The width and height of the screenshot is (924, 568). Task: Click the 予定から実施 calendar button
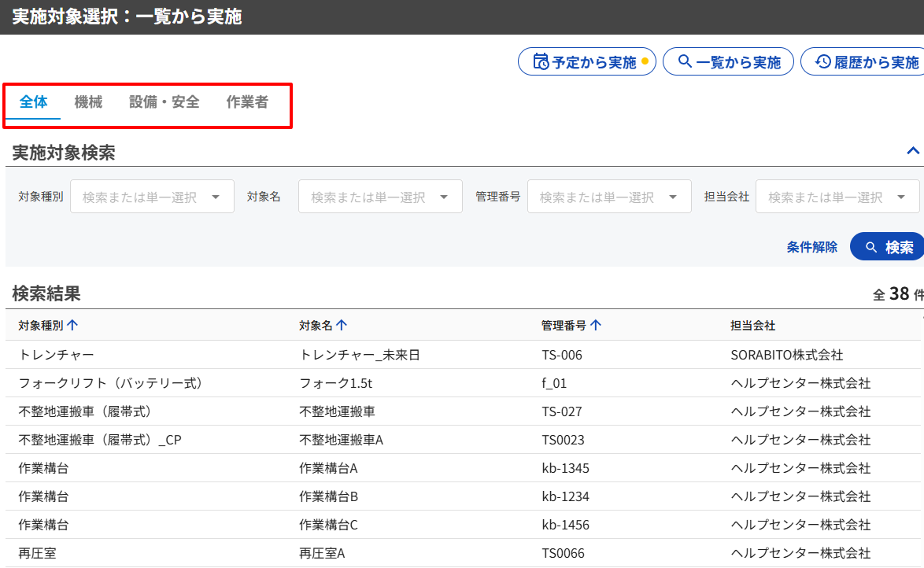586,62
